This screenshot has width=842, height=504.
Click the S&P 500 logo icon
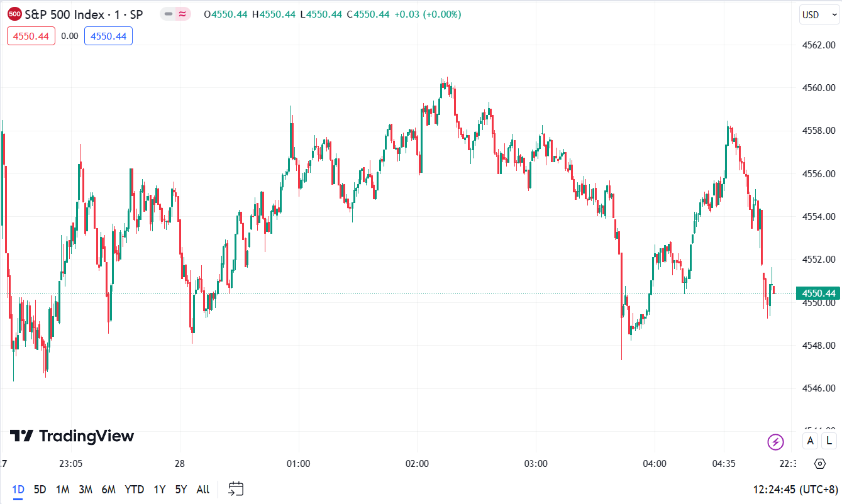(14, 13)
